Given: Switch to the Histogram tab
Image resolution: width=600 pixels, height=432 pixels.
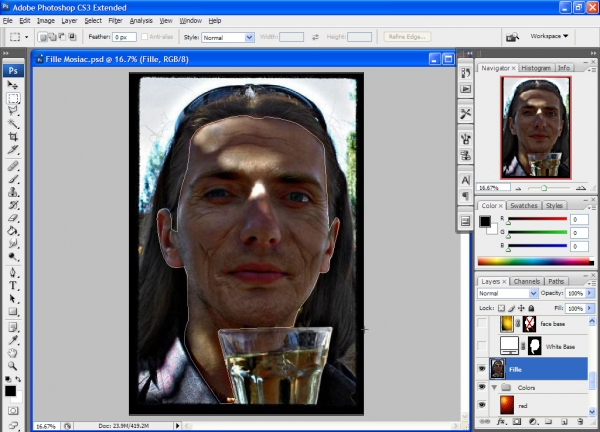Looking at the screenshot, I should [x=536, y=68].
